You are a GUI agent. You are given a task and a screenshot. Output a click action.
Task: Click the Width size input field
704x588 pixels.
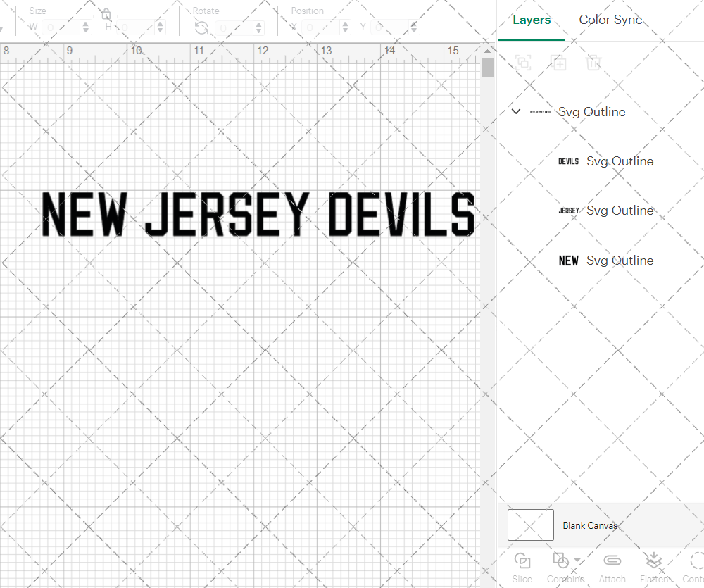[62, 27]
